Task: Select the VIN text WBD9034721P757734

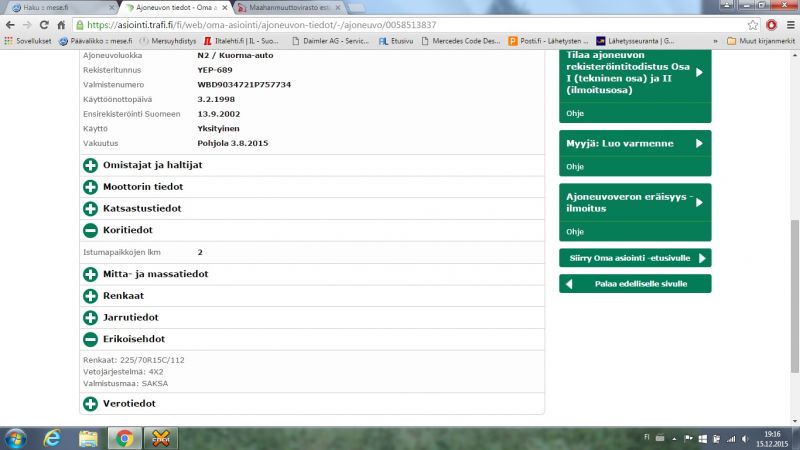Action: coord(244,85)
